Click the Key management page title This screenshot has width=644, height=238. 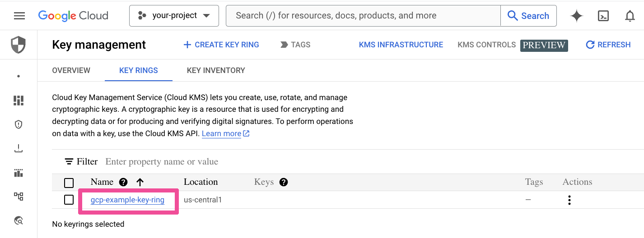tap(99, 45)
